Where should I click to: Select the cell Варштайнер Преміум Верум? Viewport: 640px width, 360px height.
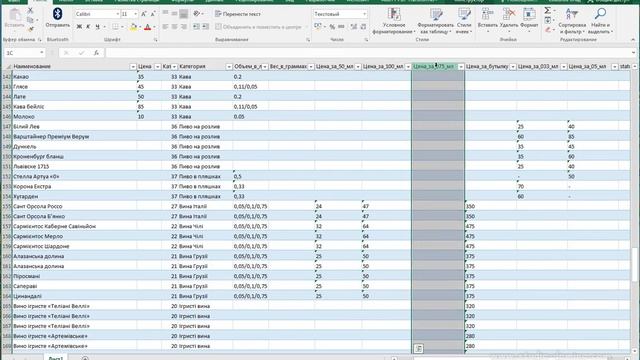tap(74, 136)
